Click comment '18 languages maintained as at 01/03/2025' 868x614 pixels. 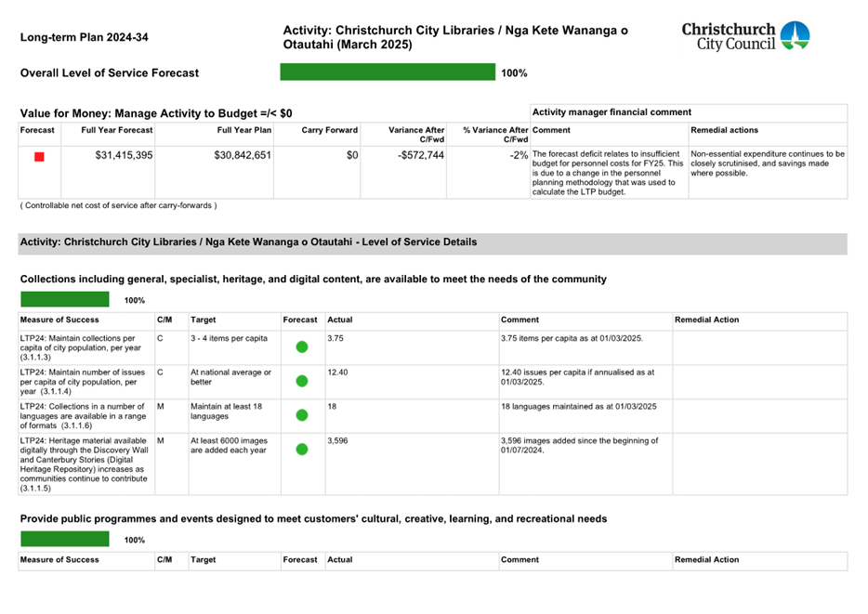(x=578, y=407)
